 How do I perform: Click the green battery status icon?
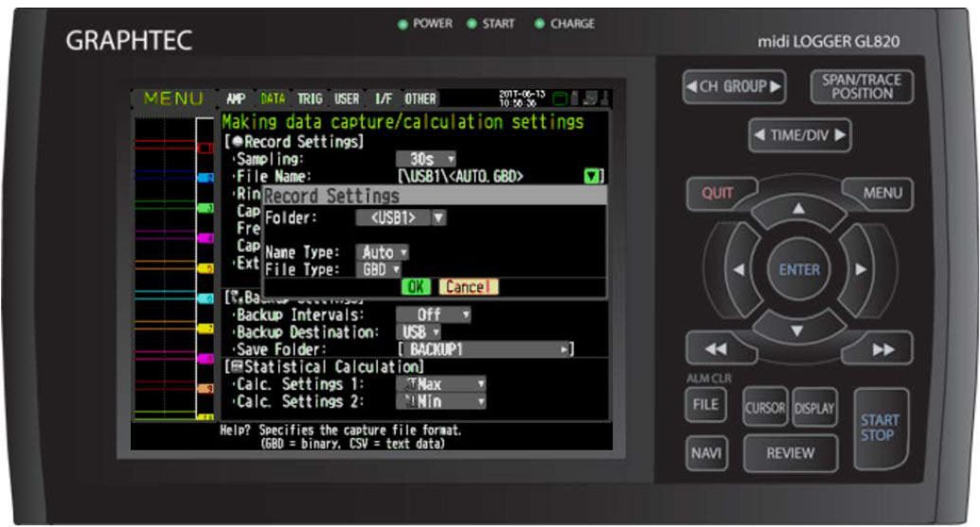point(560,98)
